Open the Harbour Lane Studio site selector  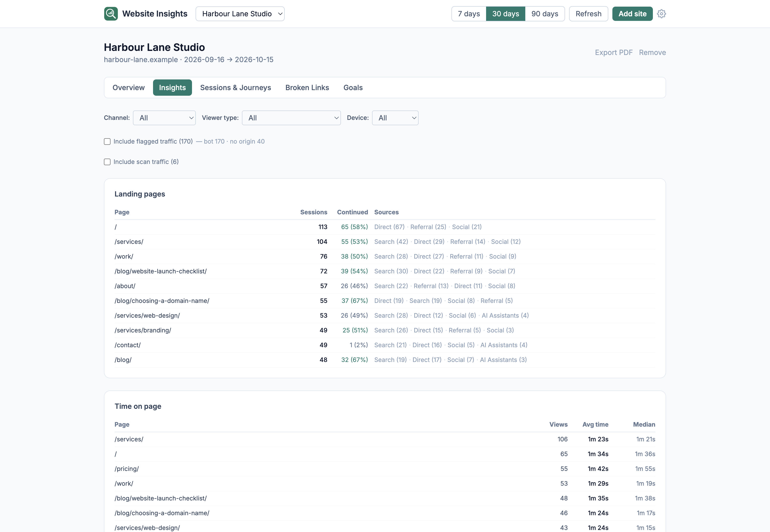(x=240, y=14)
